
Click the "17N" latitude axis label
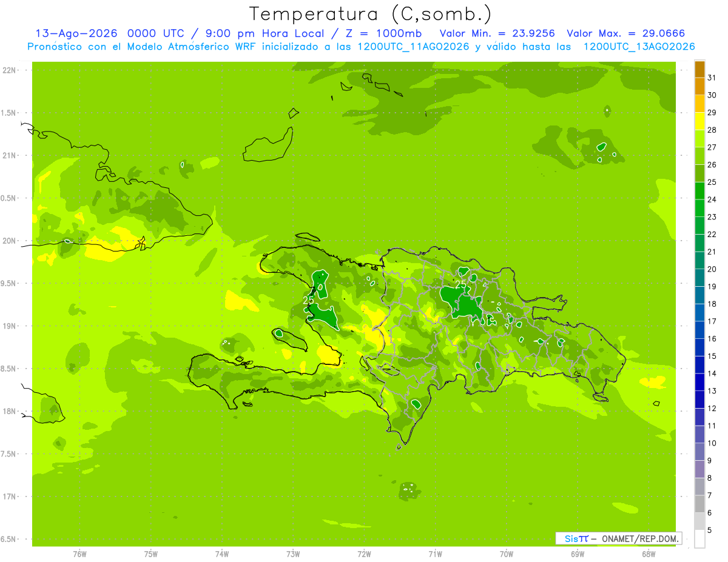(9, 497)
